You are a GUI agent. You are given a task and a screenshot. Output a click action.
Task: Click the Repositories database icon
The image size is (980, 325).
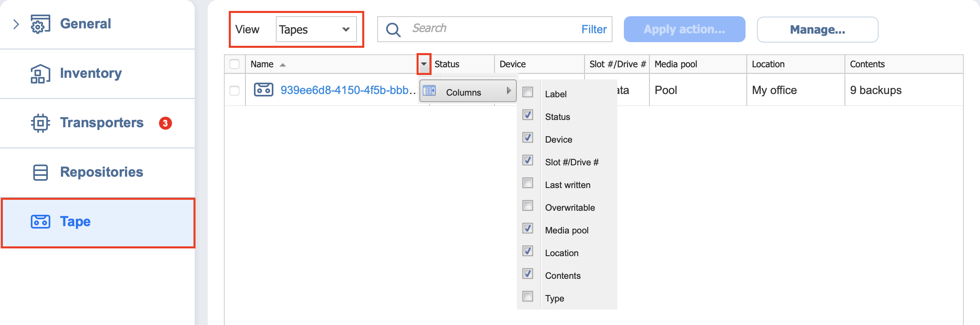(x=40, y=173)
